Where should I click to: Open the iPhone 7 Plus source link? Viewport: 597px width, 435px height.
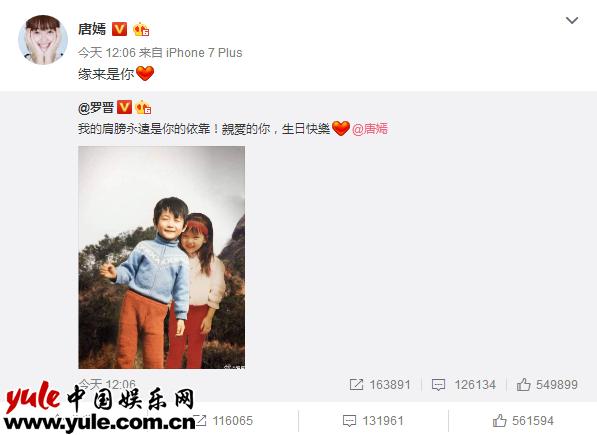coord(204,53)
